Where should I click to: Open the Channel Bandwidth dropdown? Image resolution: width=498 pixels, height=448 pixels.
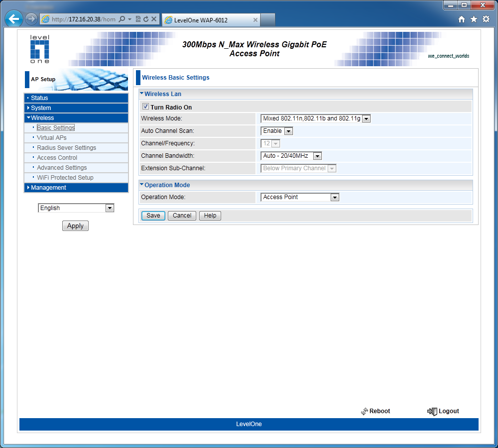(x=291, y=156)
